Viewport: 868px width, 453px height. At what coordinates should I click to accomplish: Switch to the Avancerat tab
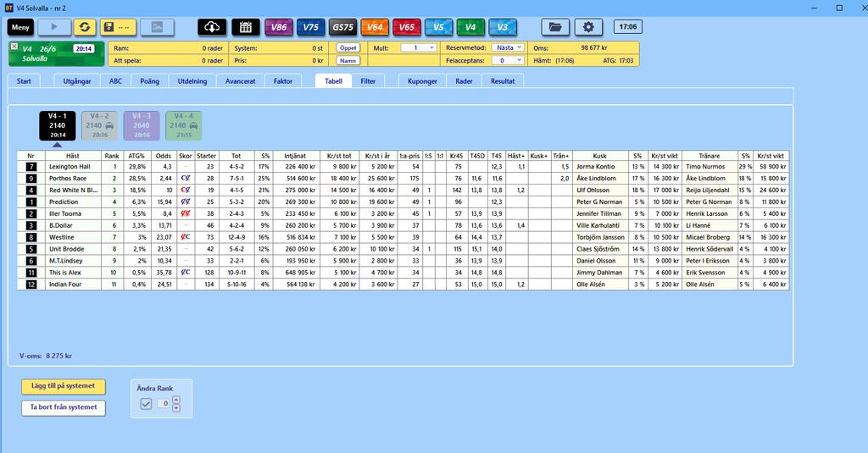point(240,81)
